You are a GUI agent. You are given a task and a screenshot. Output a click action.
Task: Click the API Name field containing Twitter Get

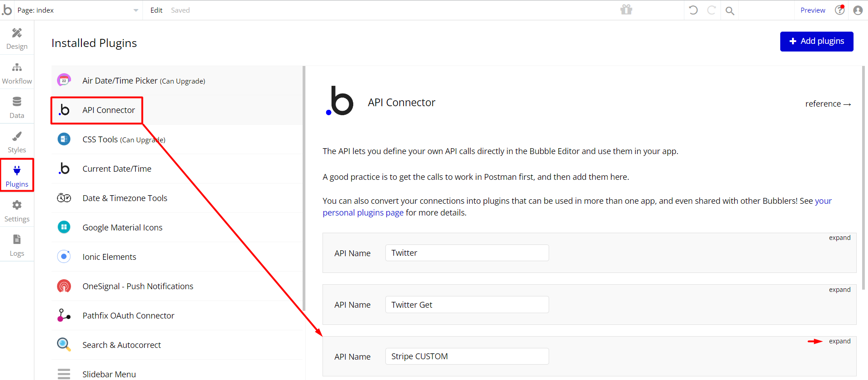467,305
